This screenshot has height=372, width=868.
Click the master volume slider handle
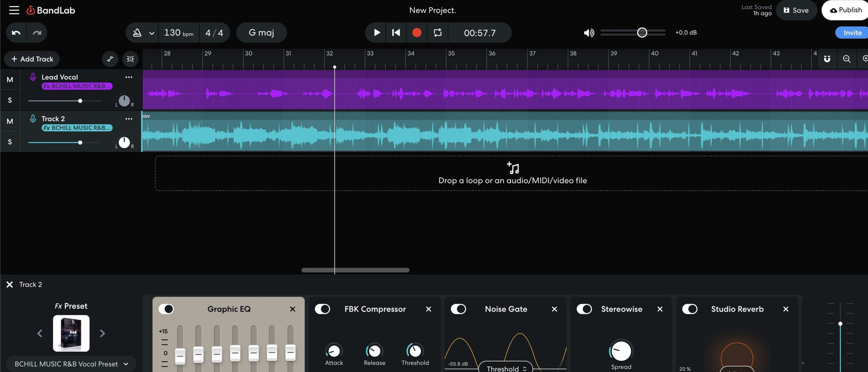click(x=642, y=33)
